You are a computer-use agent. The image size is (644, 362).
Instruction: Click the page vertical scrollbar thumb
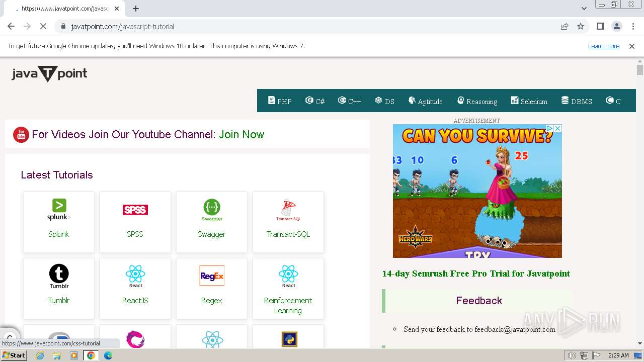pyautogui.click(x=640, y=70)
